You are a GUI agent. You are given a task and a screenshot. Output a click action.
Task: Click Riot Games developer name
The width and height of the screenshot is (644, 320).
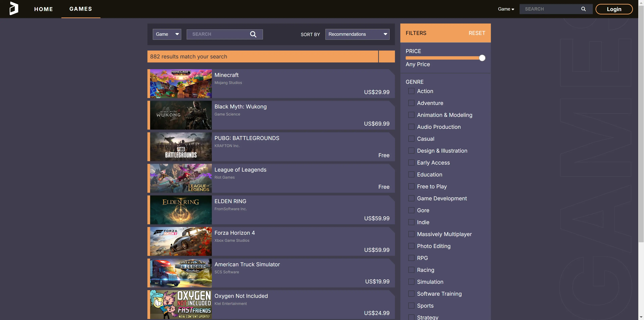(x=225, y=177)
